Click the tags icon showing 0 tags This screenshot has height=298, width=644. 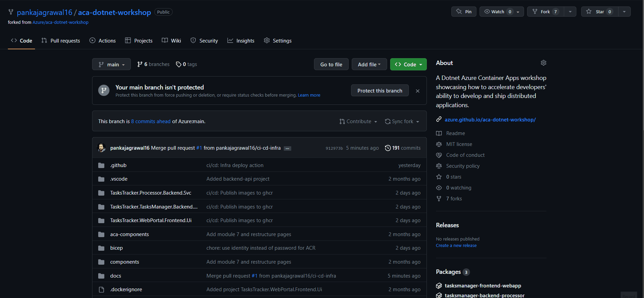pyautogui.click(x=179, y=64)
